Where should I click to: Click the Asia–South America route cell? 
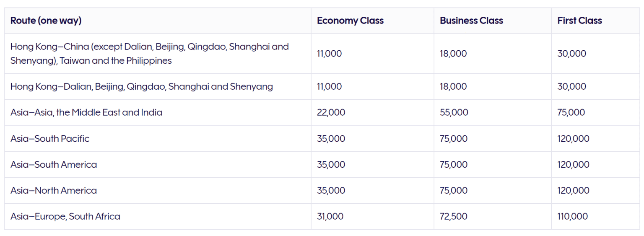[x=158, y=164]
